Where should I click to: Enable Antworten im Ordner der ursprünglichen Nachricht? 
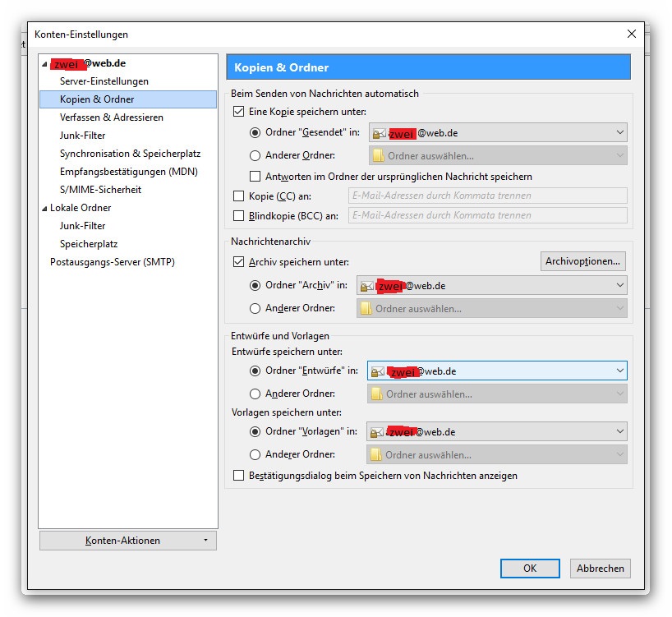point(255,177)
